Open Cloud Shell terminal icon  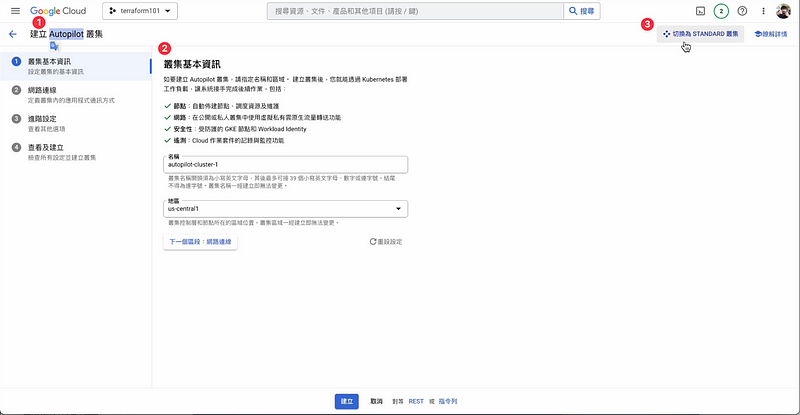701,11
